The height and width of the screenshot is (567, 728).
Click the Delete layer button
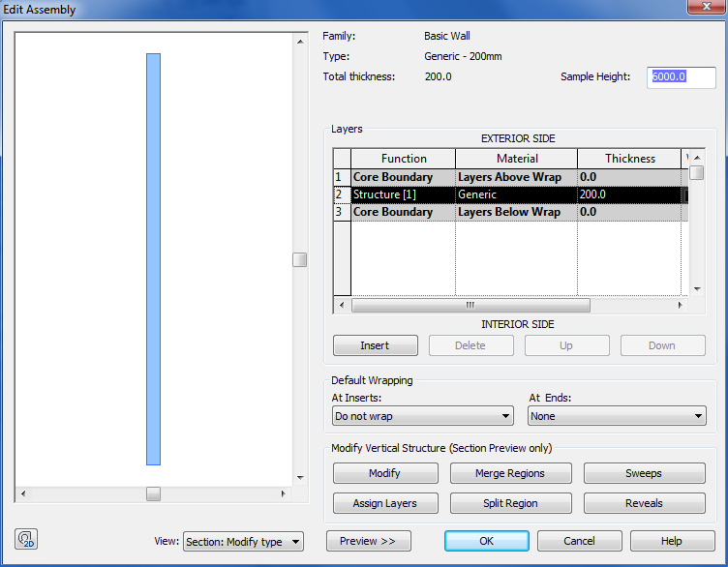pos(470,345)
